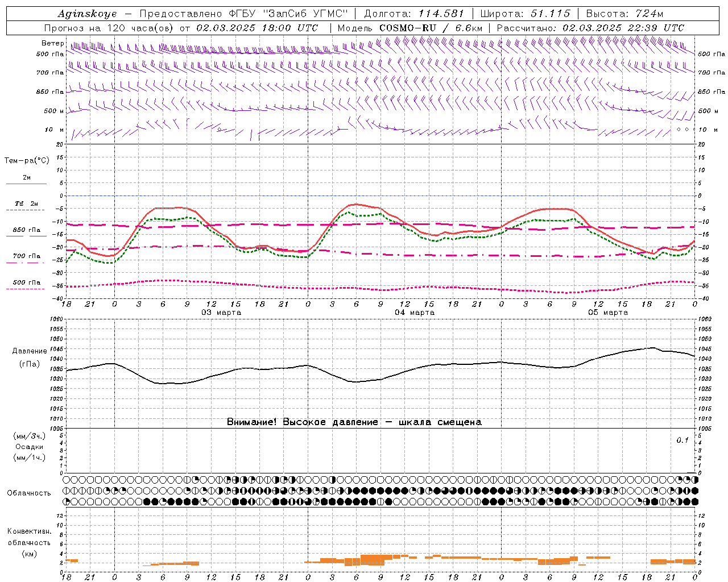
Task: Click the "500 м" wind level label on left
Action: (53, 111)
